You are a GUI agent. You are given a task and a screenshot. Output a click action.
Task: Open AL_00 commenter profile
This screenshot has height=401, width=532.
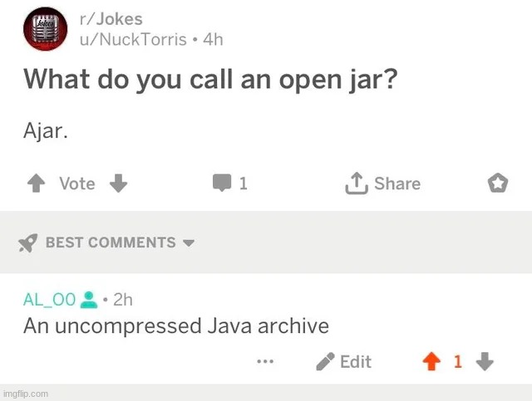[x=49, y=299]
